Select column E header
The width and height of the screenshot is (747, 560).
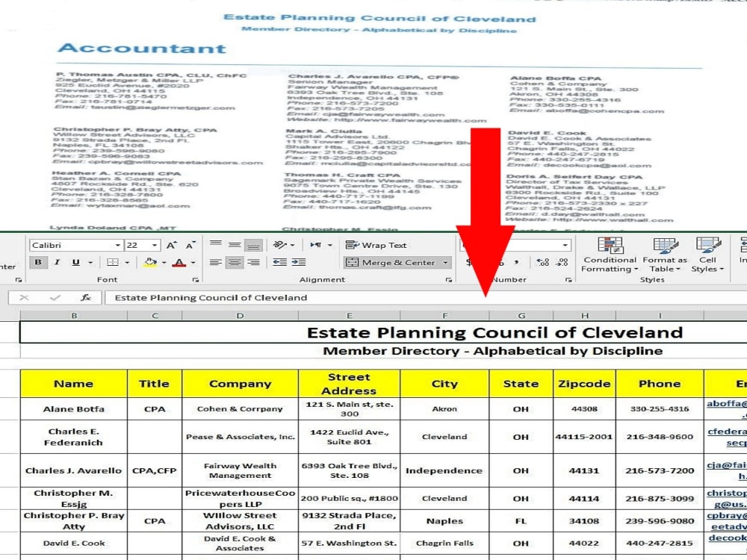(x=349, y=316)
